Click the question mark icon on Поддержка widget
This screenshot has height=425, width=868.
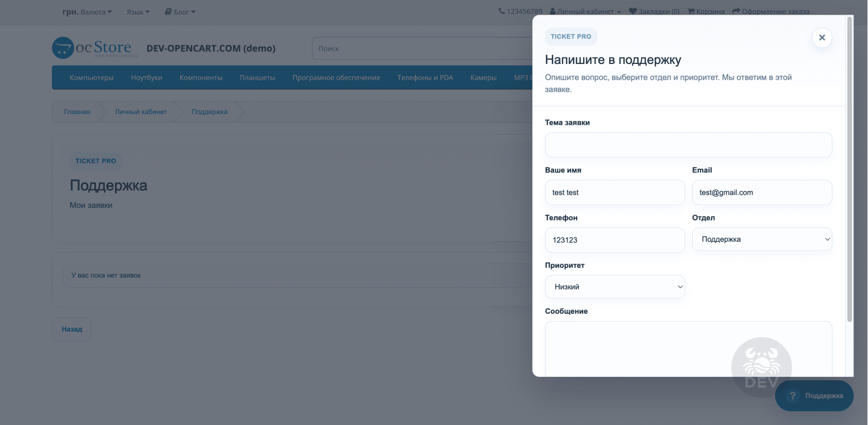pos(793,396)
